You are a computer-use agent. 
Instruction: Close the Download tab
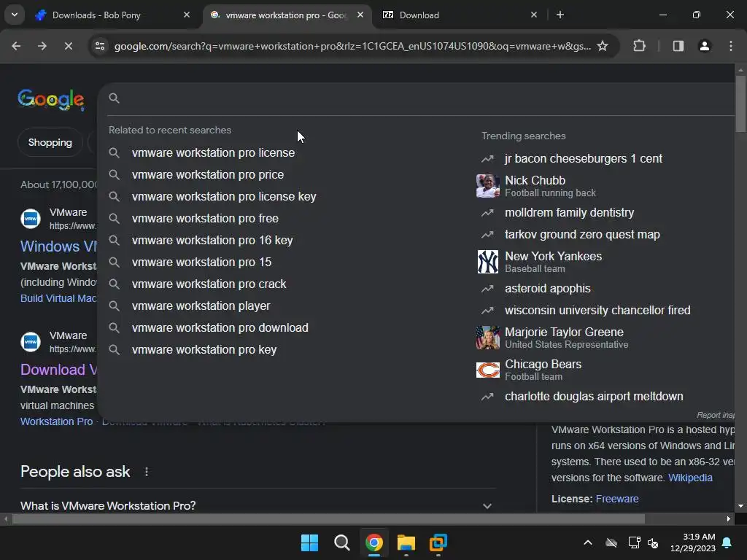pos(534,15)
